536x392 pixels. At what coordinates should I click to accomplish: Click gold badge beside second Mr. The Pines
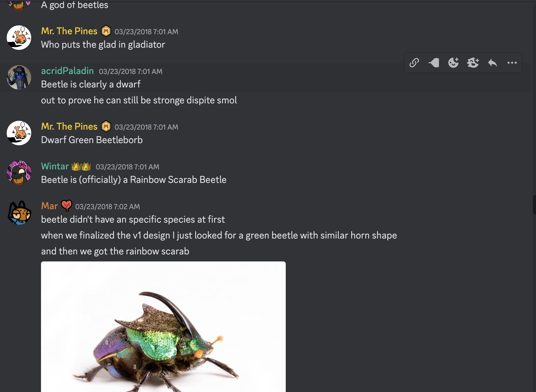coord(106,126)
